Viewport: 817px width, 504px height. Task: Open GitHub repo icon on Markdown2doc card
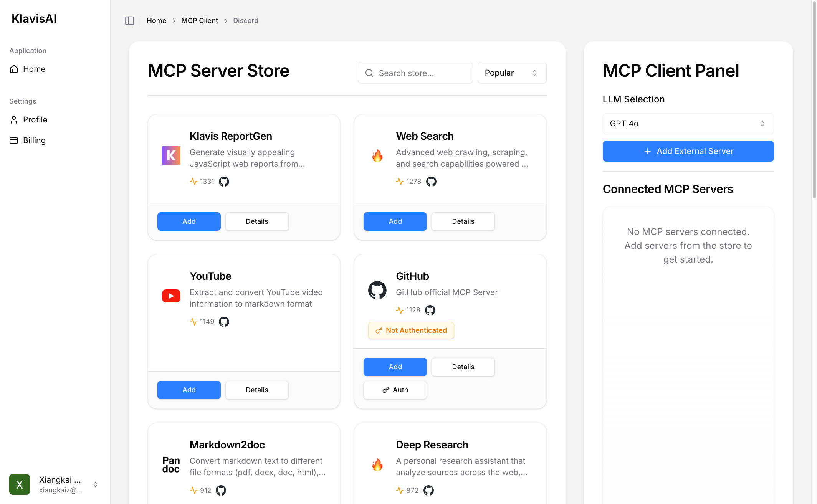coord(221,490)
